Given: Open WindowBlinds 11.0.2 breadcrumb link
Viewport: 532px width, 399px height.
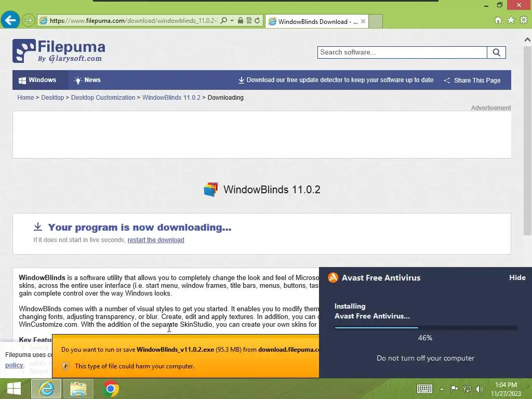Looking at the screenshot, I should point(171,97).
